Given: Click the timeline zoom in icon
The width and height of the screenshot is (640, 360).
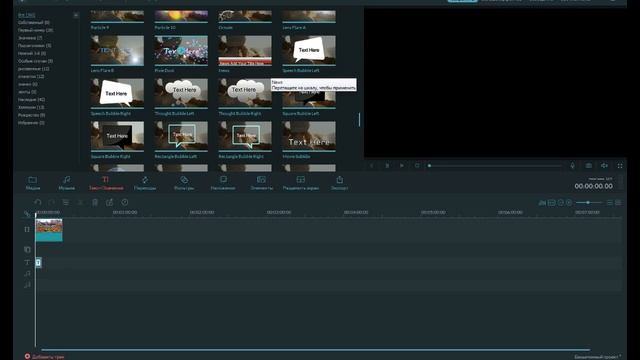Looking at the screenshot, I should [x=569, y=202].
